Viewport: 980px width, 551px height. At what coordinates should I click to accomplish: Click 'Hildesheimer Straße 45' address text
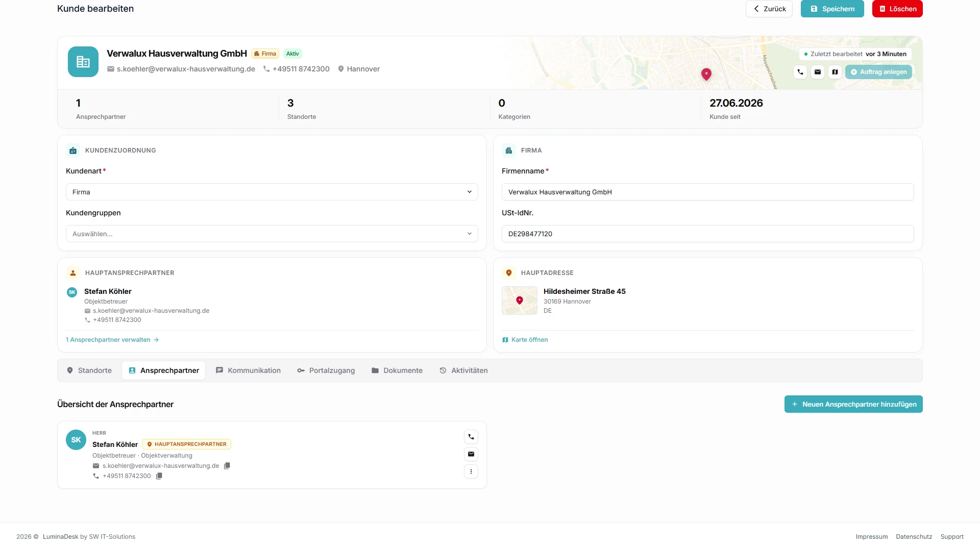(584, 291)
